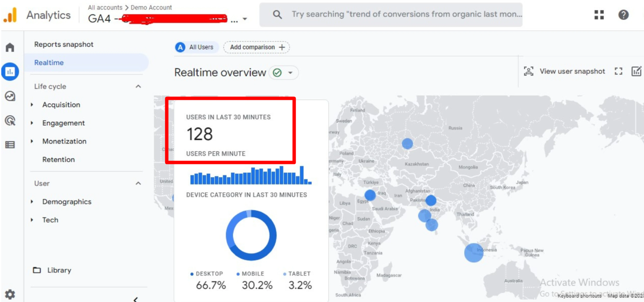Open Admin settings gear icon

[x=10, y=294]
